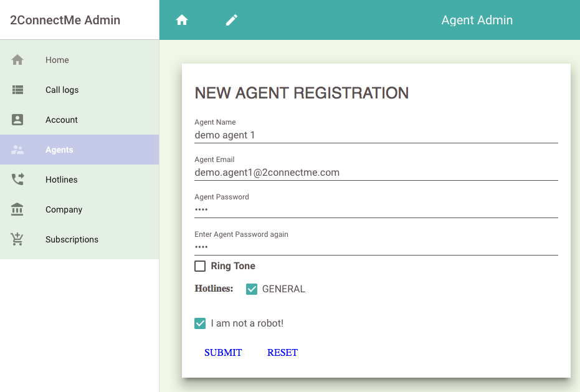Click the Subscriptions shopping cart icon
580x392 pixels.
(17, 239)
